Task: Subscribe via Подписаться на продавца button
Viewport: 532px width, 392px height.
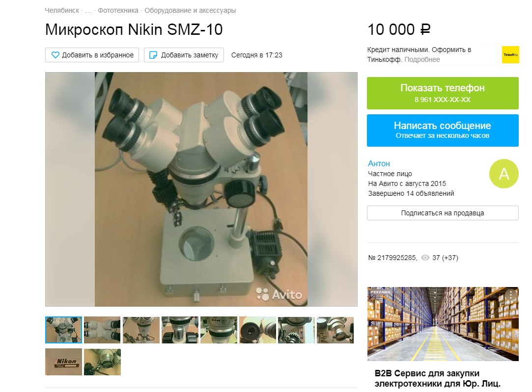Action: pyautogui.click(x=443, y=213)
